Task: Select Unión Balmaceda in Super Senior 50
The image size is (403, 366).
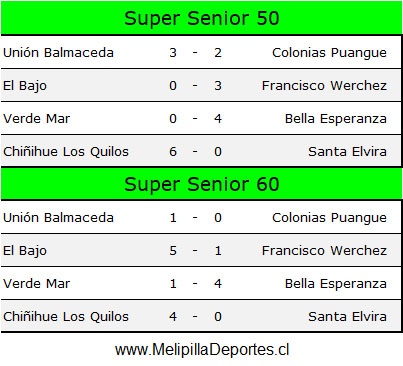Action: click(58, 52)
